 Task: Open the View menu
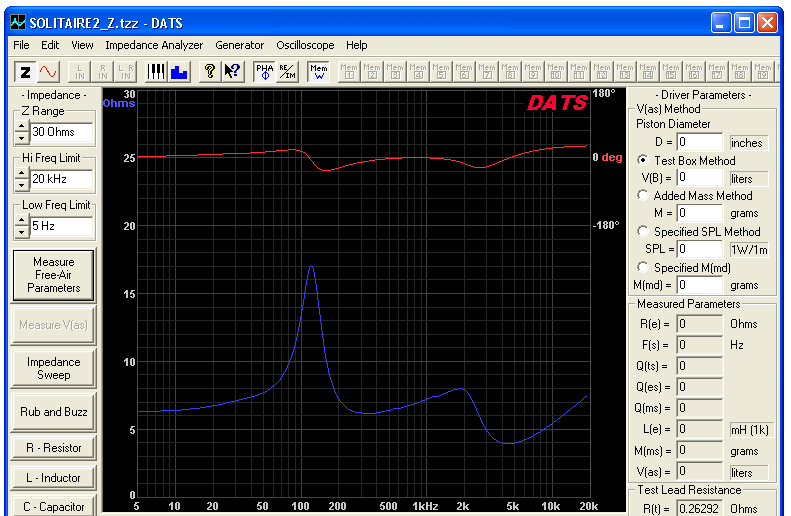pyautogui.click(x=82, y=45)
